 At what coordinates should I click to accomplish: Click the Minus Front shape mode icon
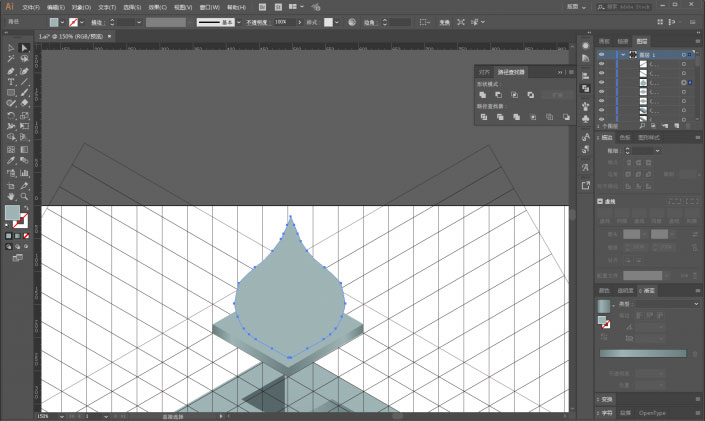point(499,95)
